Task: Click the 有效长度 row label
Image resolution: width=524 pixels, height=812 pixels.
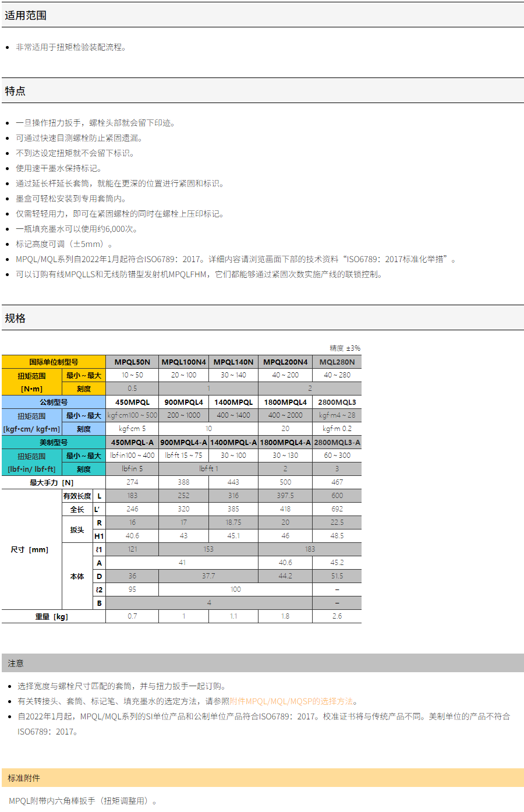Action: [77, 496]
